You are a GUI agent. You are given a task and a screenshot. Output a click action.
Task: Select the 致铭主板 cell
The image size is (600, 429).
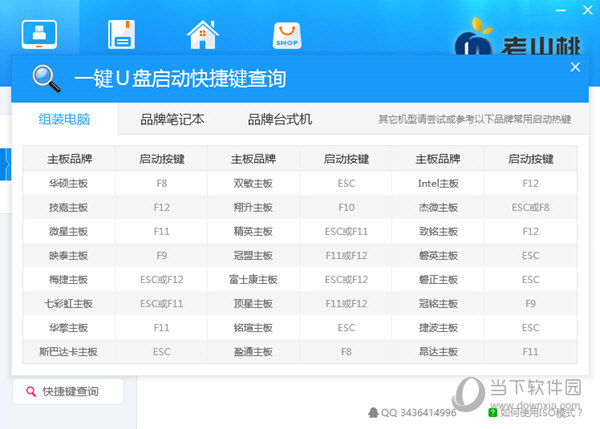[438, 232]
